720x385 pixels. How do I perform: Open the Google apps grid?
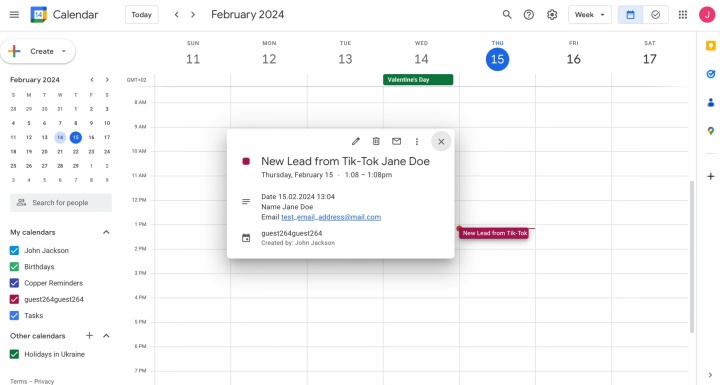[x=683, y=15]
